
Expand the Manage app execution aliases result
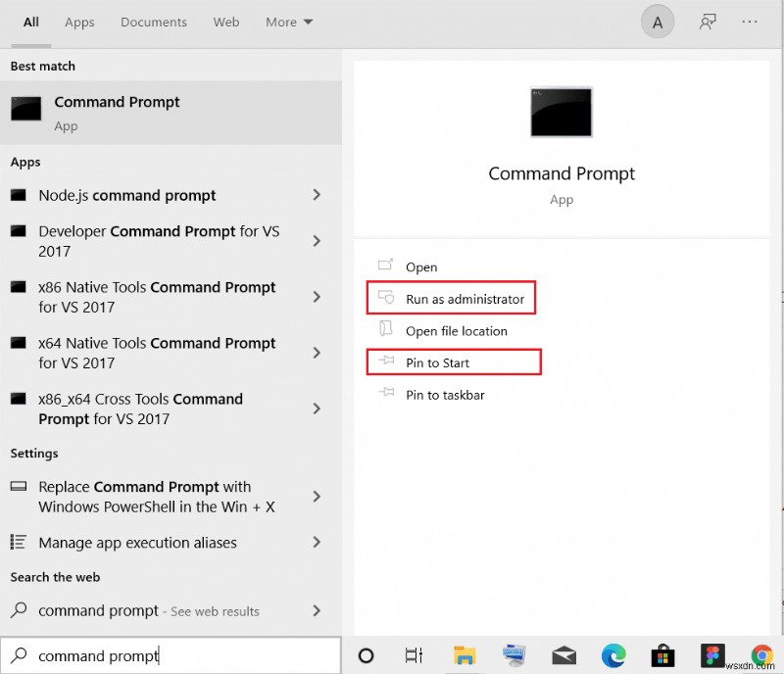[316, 542]
